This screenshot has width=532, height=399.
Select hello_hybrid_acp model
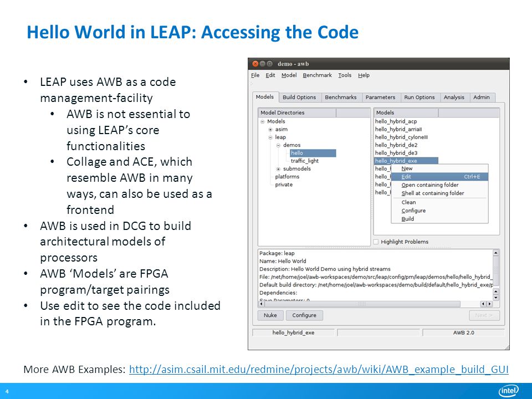coord(396,121)
